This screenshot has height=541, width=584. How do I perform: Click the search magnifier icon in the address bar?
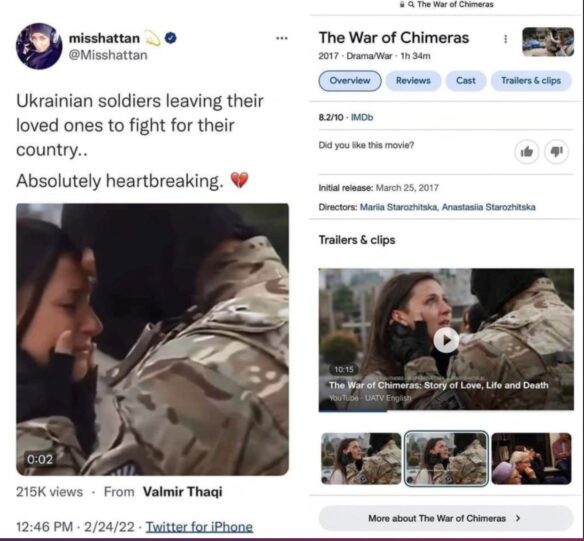click(x=411, y=4)
